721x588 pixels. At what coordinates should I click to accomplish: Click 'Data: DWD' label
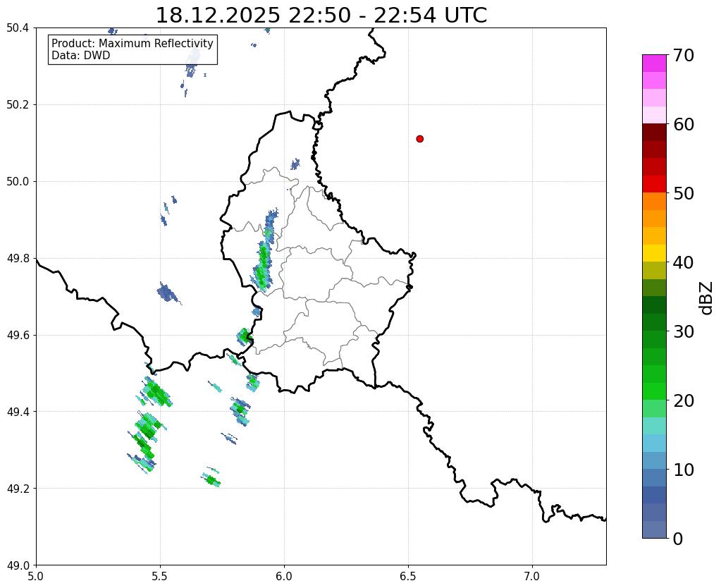(81, 56)
